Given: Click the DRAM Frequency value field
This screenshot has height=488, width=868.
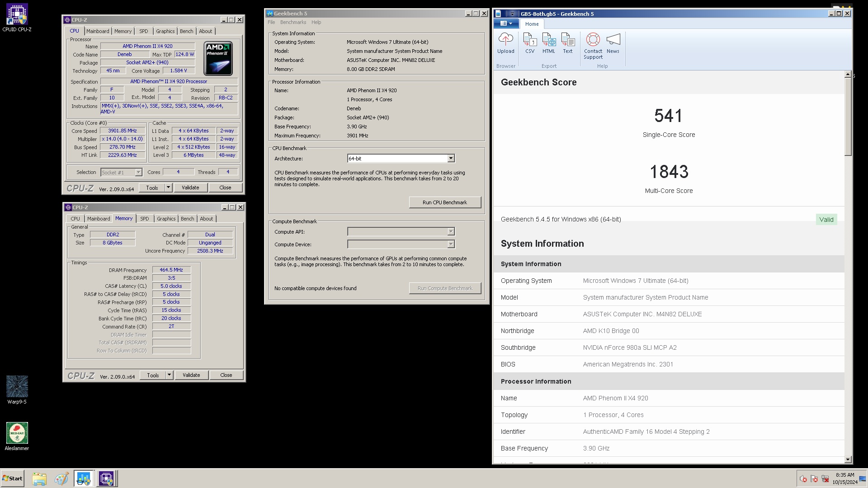Looking at the screenshot, I should point(171,270).
